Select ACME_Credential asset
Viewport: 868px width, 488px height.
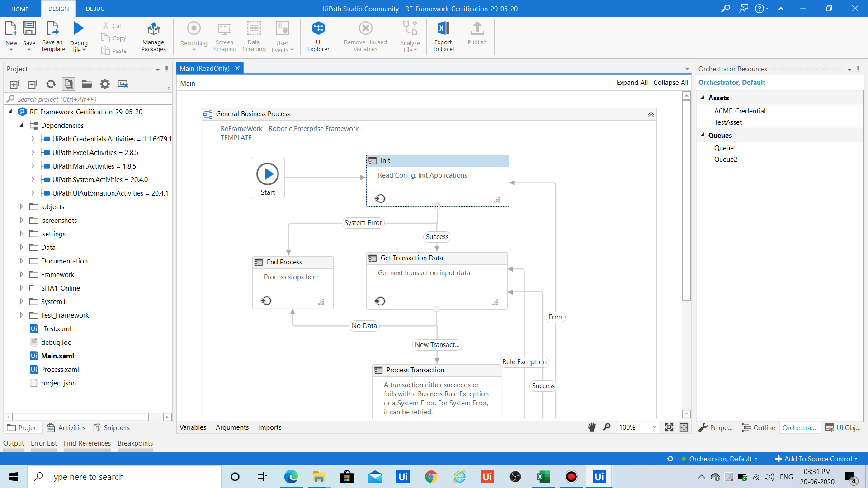click(x=740, y=111)
